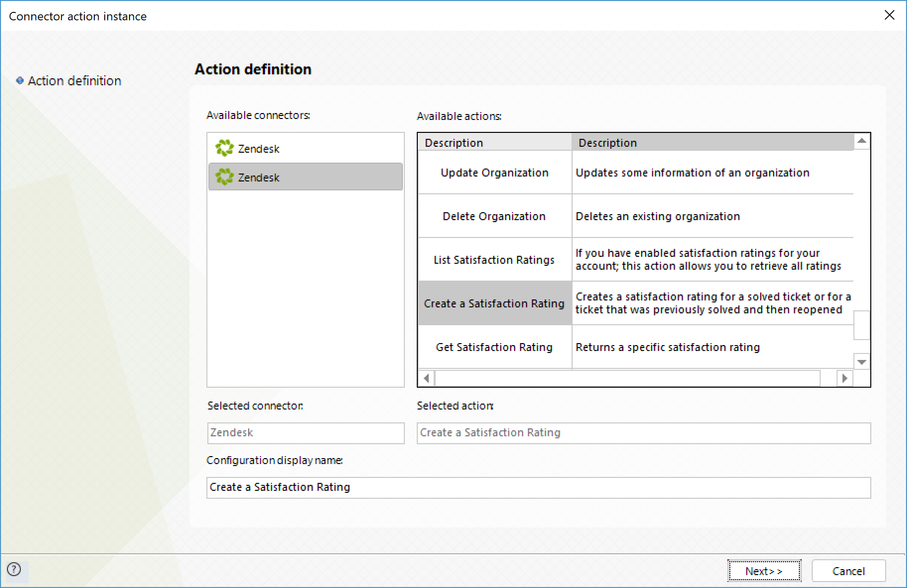Click the Next button

(764, 571)
